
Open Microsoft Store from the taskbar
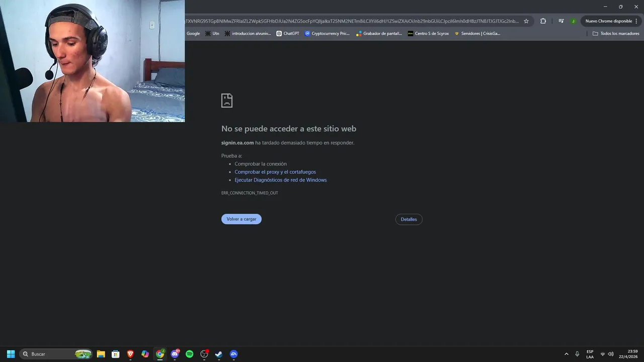(x=115, y=354)
